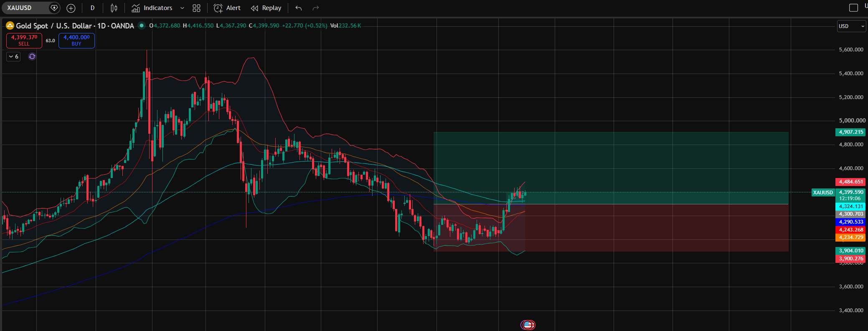
Task: Click the +22.770 (+0.52%) change value
Action: point(305,26)
